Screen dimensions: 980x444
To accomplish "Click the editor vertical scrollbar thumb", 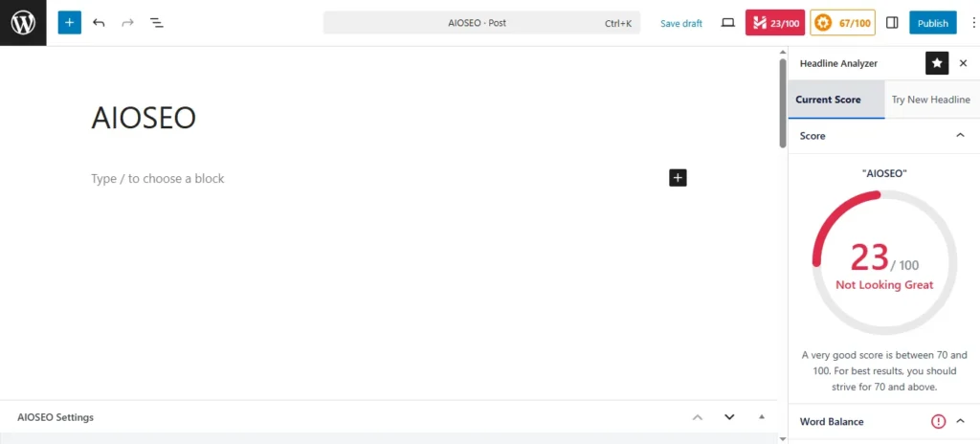I will click(783, 103).
